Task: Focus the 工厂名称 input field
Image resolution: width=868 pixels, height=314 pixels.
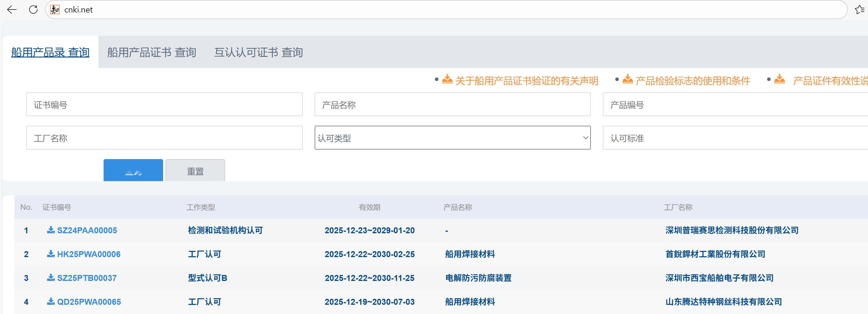Action: coord(164,138)
